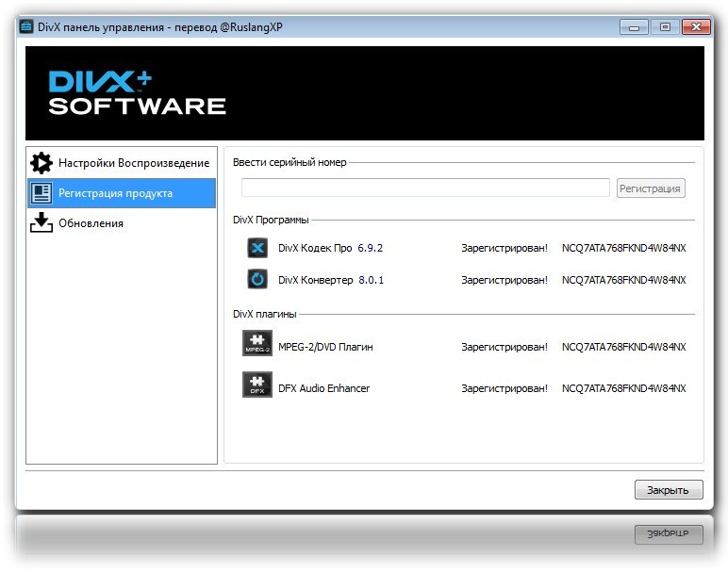Click the Регистрация продукта sidebar icon
This screenshot has height=573, width=728.
click(x=41, y=193)
